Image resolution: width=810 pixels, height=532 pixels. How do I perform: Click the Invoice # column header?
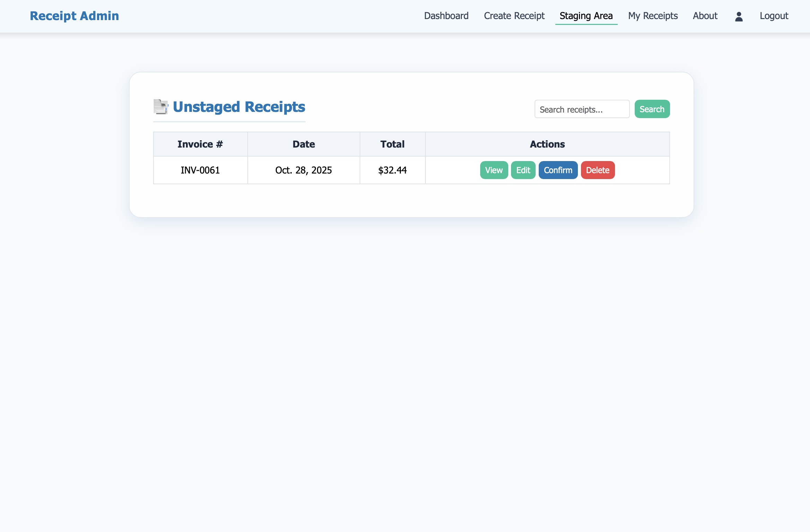pyautogui.click(x=200, y=144)
